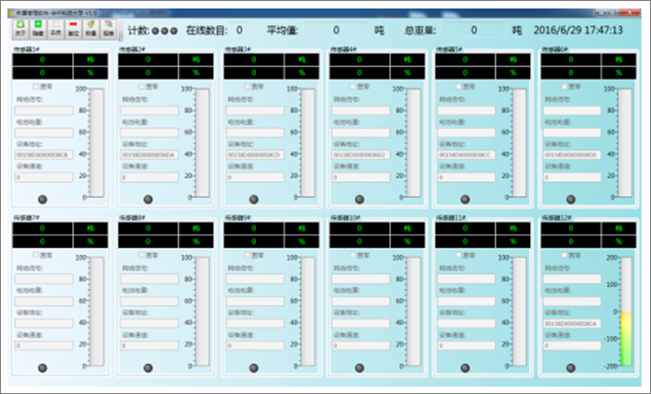Viewport: 651px width, 394px height.
Task: Click the status LED of 传感器3#
Action: (254, 199)
